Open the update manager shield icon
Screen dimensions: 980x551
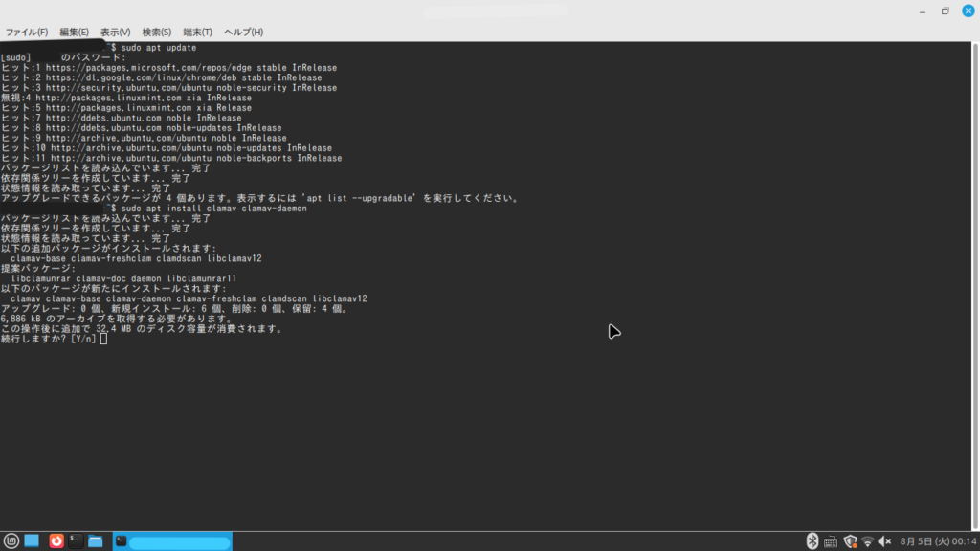(x=849, y=541)
